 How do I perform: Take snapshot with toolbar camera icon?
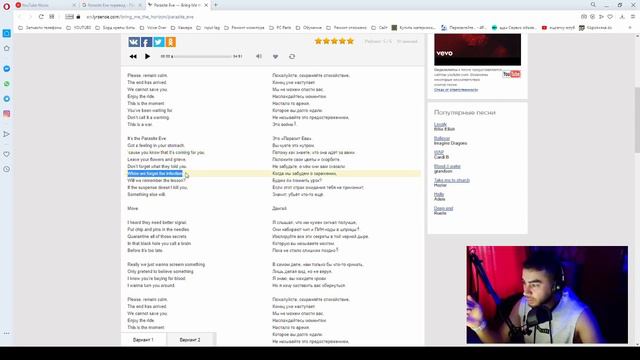584,17
